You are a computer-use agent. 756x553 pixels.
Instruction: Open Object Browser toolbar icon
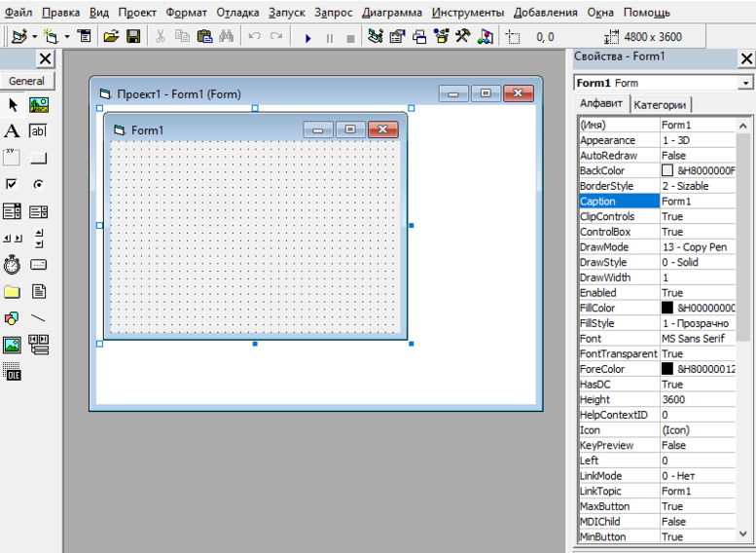(441, 36)
